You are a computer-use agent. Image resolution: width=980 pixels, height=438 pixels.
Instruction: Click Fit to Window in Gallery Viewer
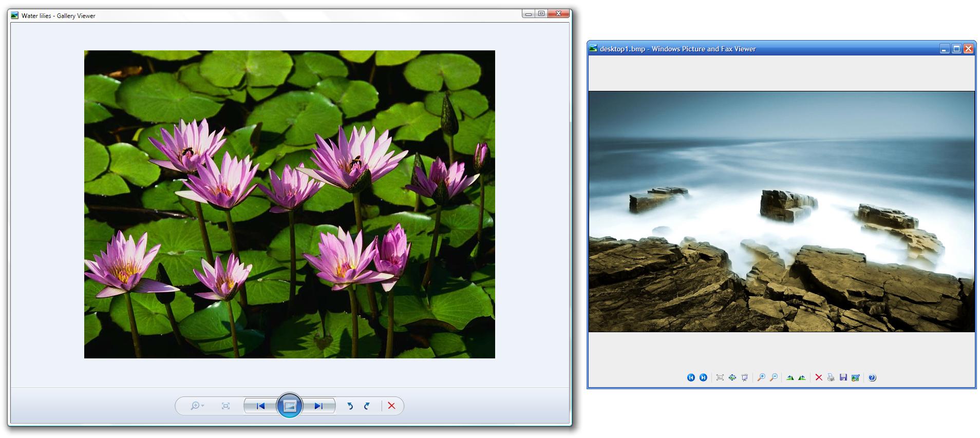tap(225, 406)
